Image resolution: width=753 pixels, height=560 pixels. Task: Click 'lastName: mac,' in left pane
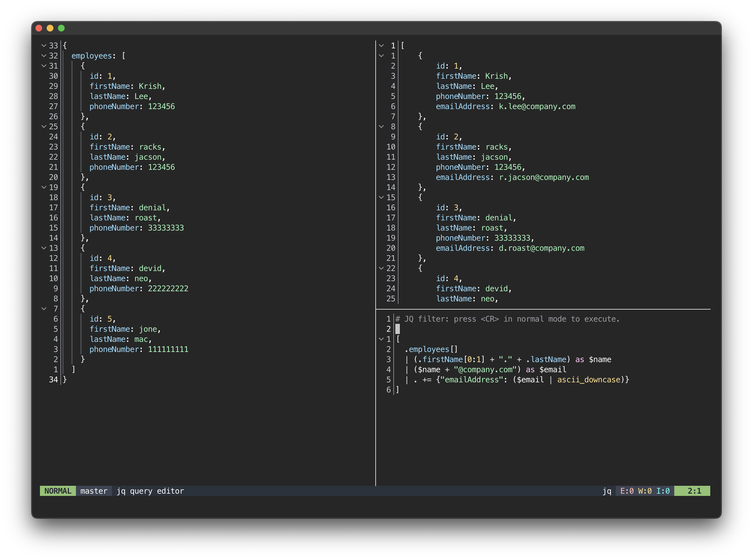tap(120, 339)
